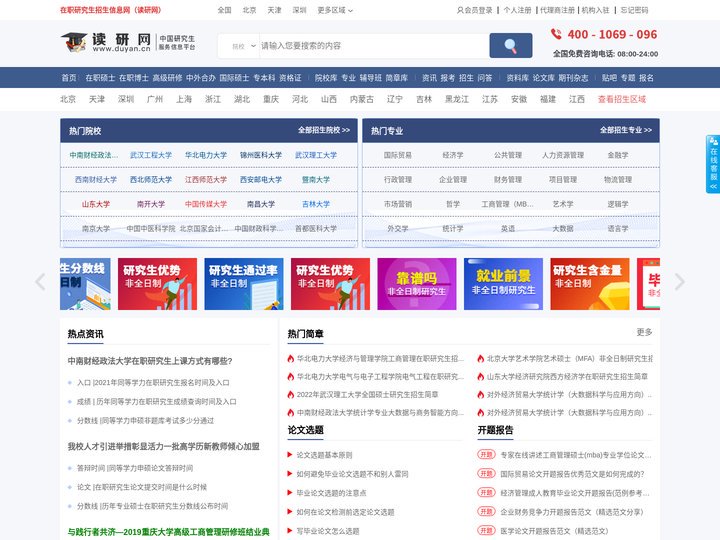
Task: Open 企业财务竞争力开题报告范文 entry
Action: pyautogui.click(x=572, y=512)
